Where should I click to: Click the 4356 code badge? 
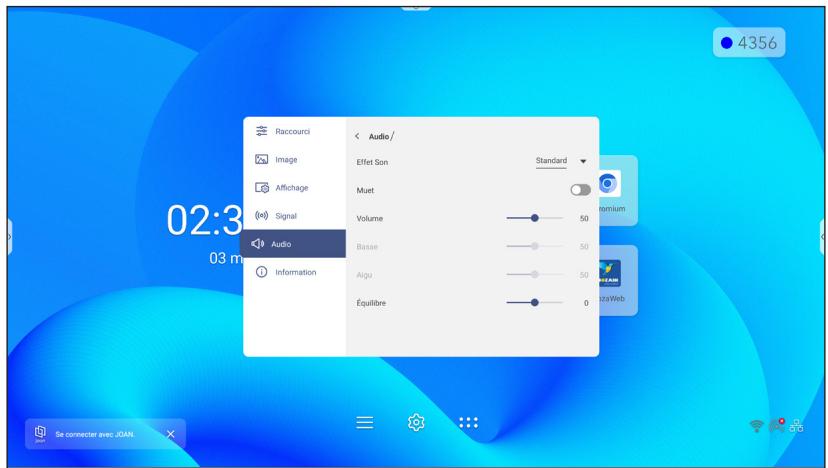point(749,43)
